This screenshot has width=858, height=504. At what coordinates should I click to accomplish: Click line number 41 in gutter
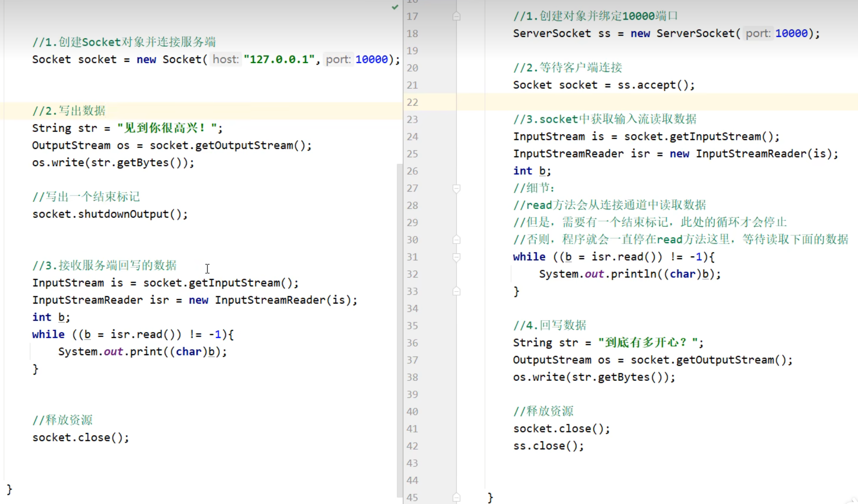(412, 429)
